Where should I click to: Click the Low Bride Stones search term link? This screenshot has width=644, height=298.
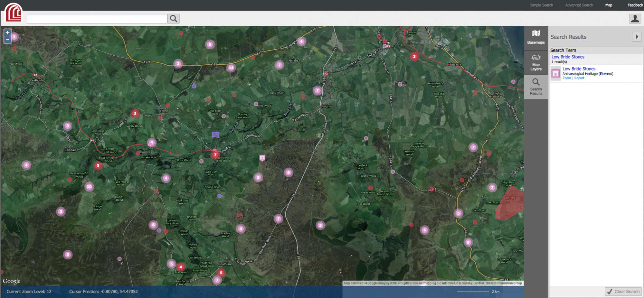[x=568, y=57]
